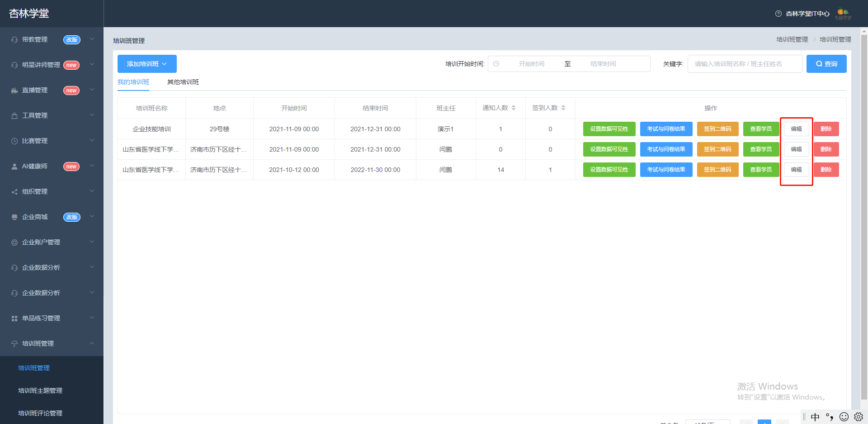The width and height of the screenshot is (868, 424).
Task: Click the keyword search input field
Action: click(745, 64)
